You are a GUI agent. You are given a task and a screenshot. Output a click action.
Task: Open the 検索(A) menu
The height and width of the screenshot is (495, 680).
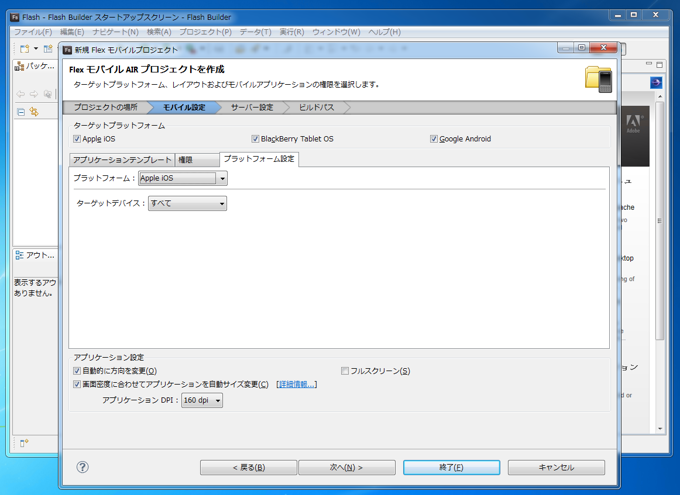[x=159, y=32]
